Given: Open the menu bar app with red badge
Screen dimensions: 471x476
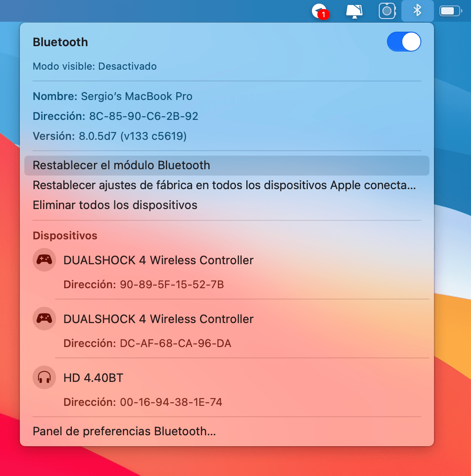Looking at the screenshot, I should 320,11.
